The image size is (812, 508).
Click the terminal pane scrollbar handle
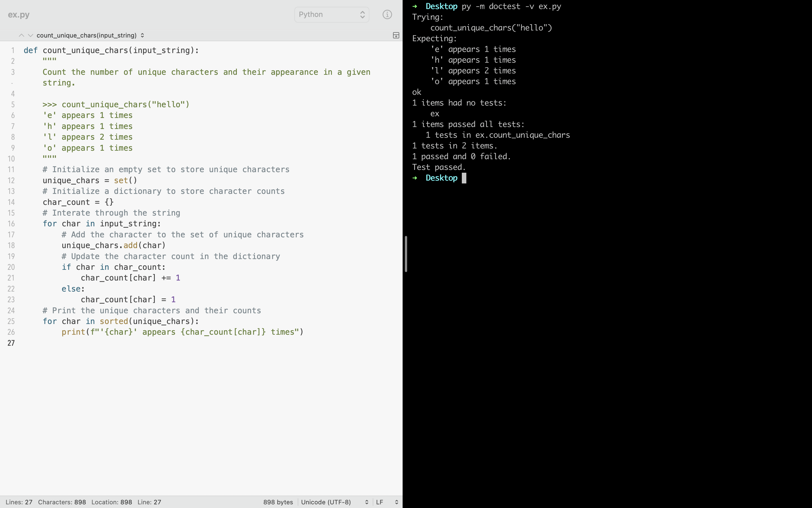pyautogui.click(x=406, y=254)
